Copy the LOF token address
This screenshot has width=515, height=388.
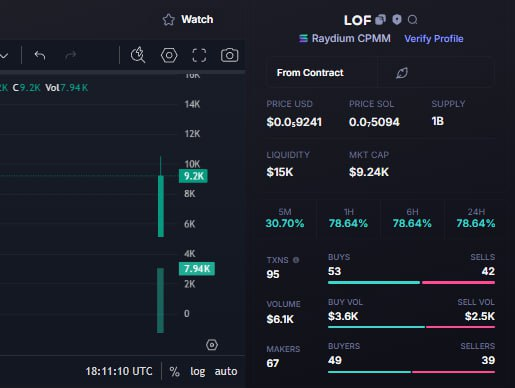click(380, 20)
